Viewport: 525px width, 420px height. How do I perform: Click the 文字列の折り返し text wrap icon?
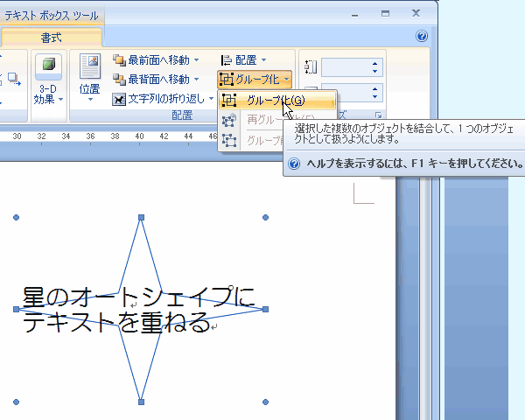click(119, 99)
